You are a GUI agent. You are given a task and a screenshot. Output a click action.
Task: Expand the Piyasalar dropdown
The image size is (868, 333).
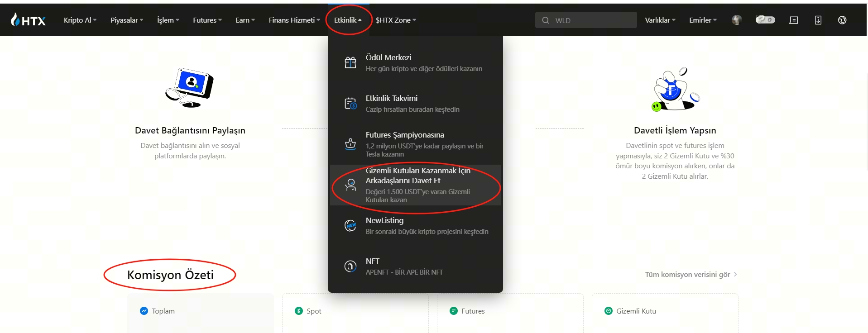pos(127,20)
